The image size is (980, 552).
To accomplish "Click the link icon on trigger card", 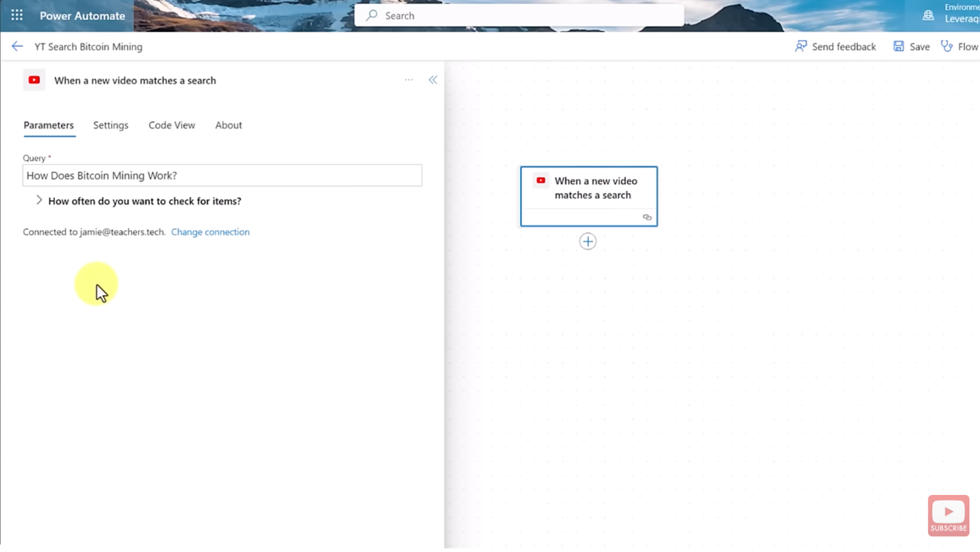I will pyautogui.click(x=647, y=217).
